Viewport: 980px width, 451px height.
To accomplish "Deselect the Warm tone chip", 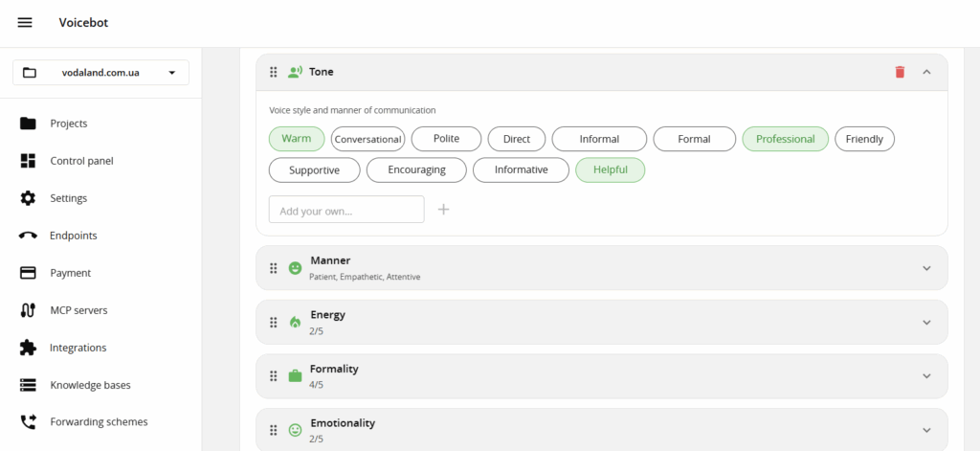I will 297,139.
